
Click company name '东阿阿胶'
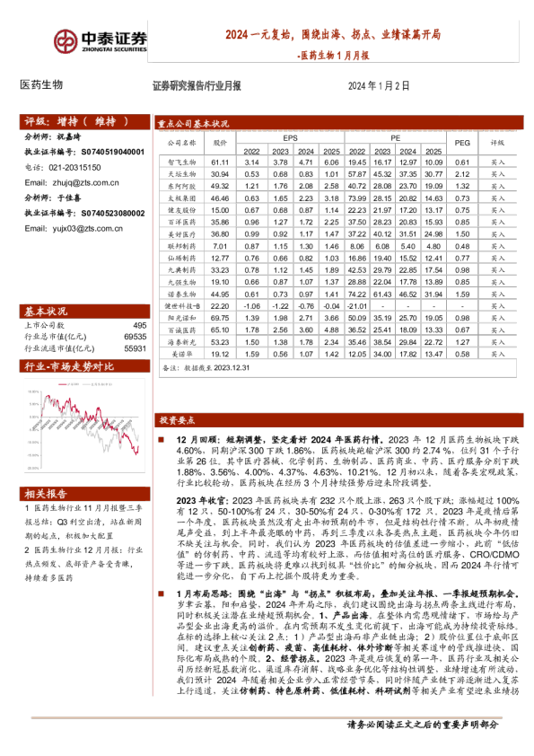pyautogui.click(x=181, y=186)
